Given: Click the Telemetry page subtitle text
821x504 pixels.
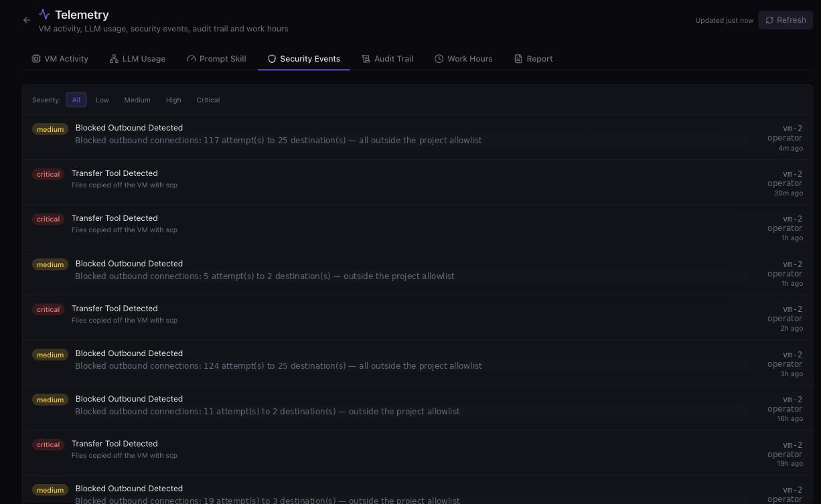Looking at the screenshot, I should click(x=163, y=29).
